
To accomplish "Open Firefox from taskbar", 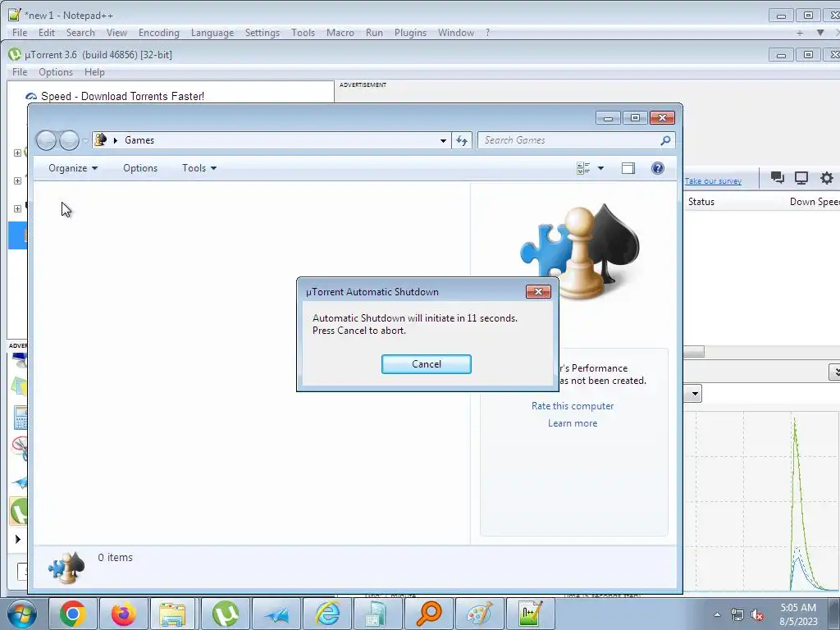I will pos(123,614).
